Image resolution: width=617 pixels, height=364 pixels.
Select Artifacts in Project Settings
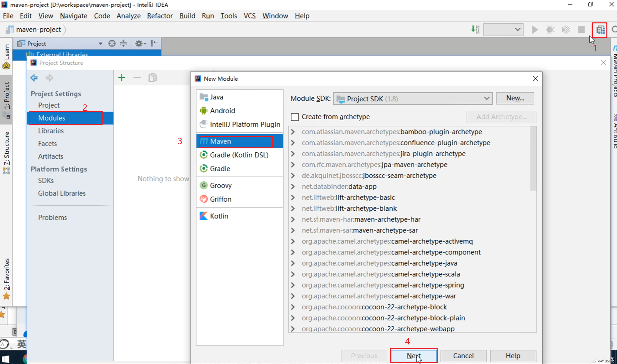click(x=70, y=156)
